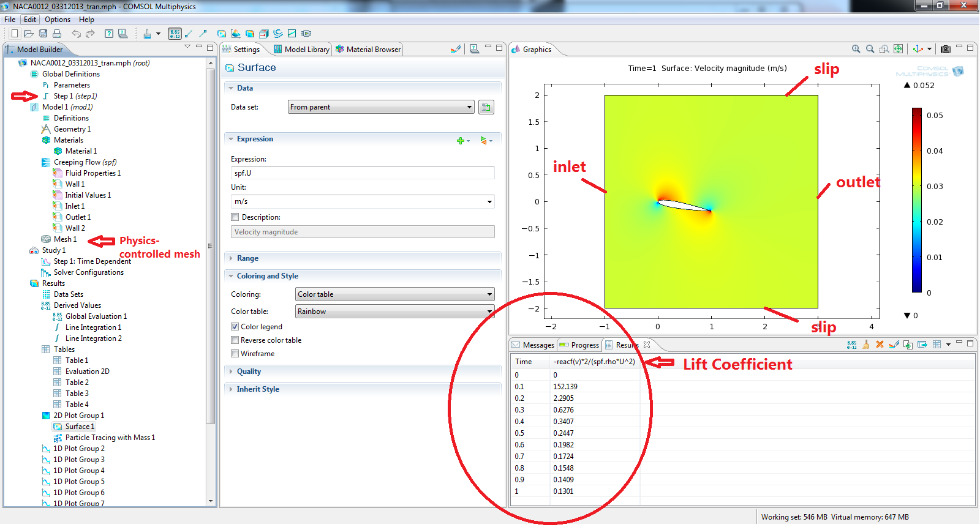Screen dimensions: 980x530
Task: Select Particle Tracing with Mass 1
Action: tap(110, 438)
